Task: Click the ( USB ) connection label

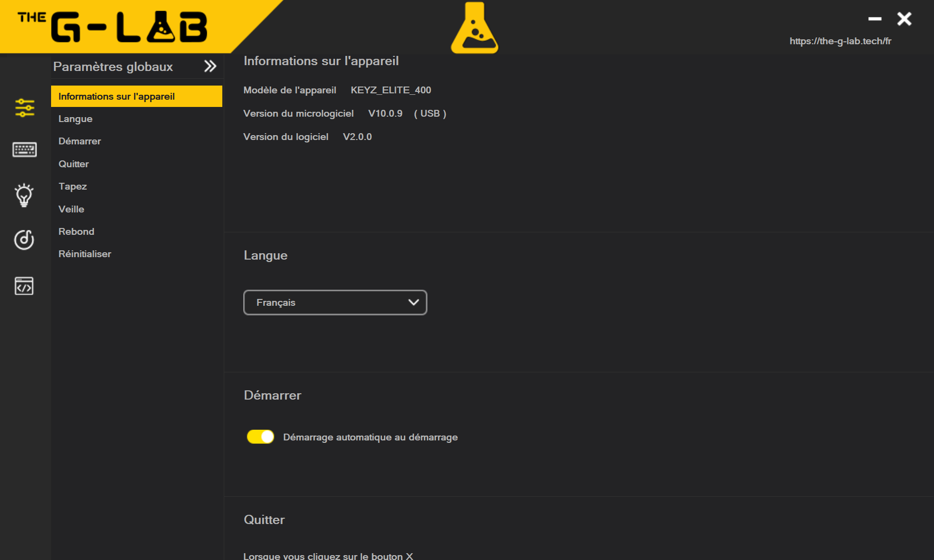Action: coord(430,113)
